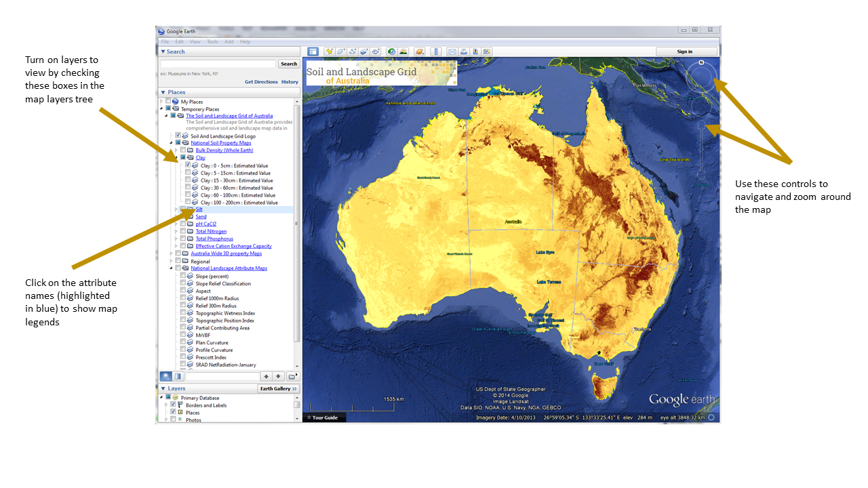Click the Print toolbar icon

coord(464,52)
